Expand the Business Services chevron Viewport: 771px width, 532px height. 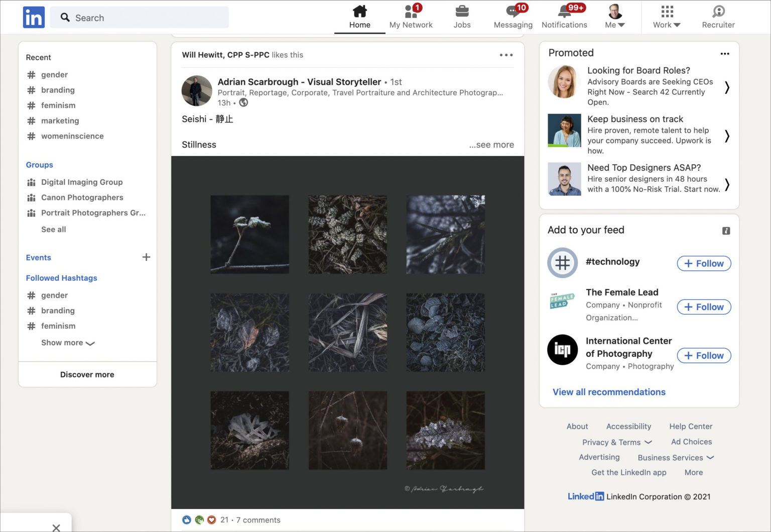(710, 457)
